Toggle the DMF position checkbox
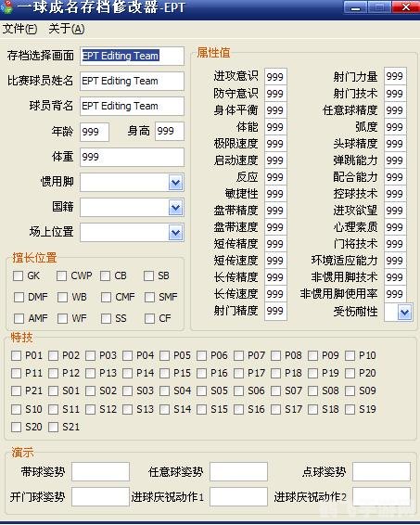420x525 pixels. point(19,297)
